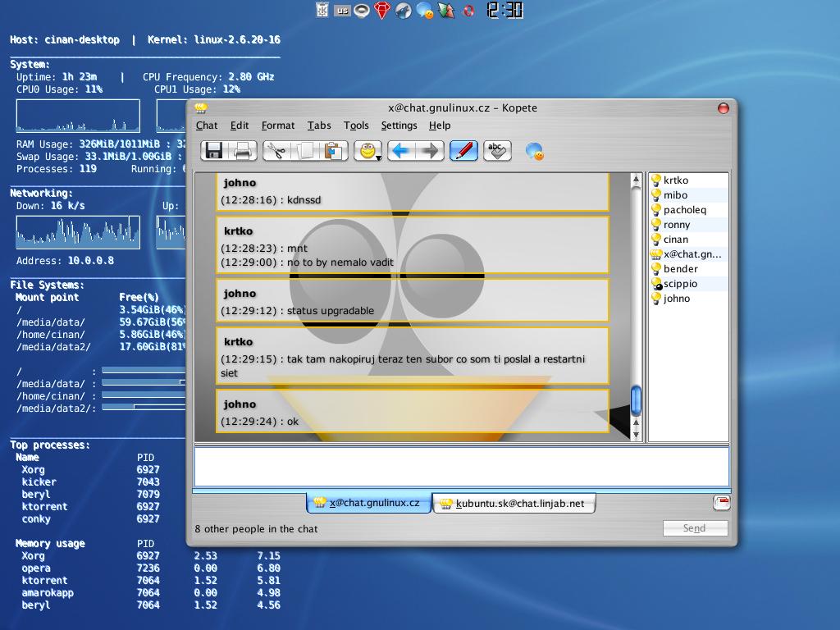Cut text with the scissors icon
The image size is (840, 630).
(x=276, y=151)
